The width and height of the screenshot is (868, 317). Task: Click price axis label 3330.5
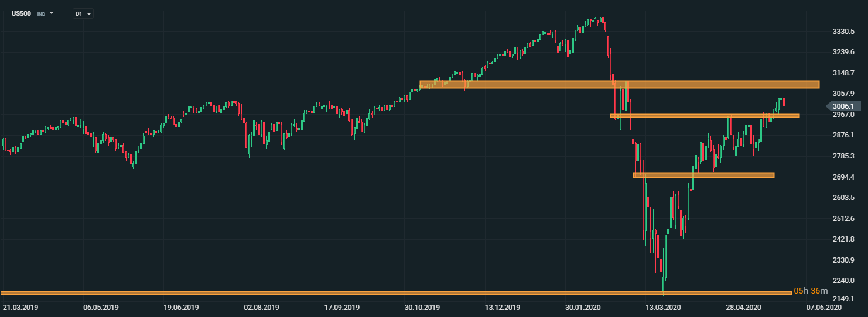843,31
